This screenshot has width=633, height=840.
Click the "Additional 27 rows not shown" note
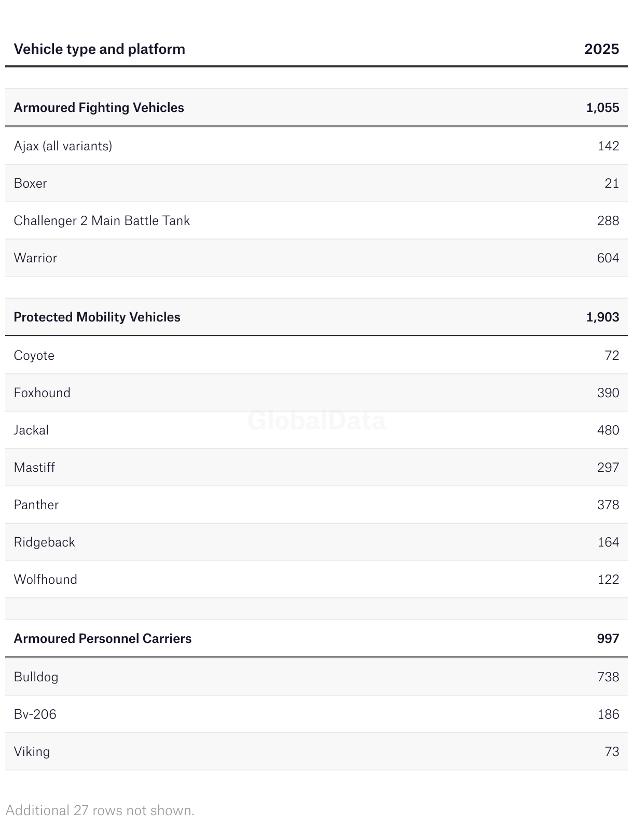[x=100, y=810]
